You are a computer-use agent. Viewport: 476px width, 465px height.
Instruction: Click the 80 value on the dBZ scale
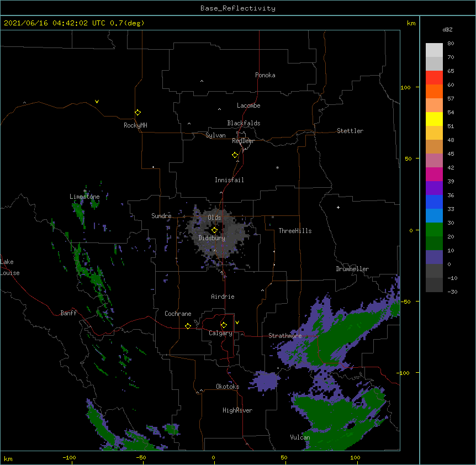click(451, 44)
